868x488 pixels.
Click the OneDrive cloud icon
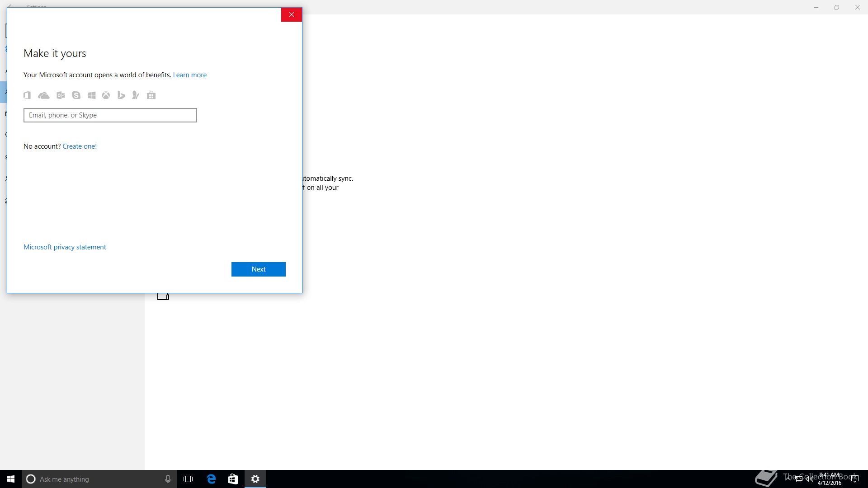coord(44,95)
